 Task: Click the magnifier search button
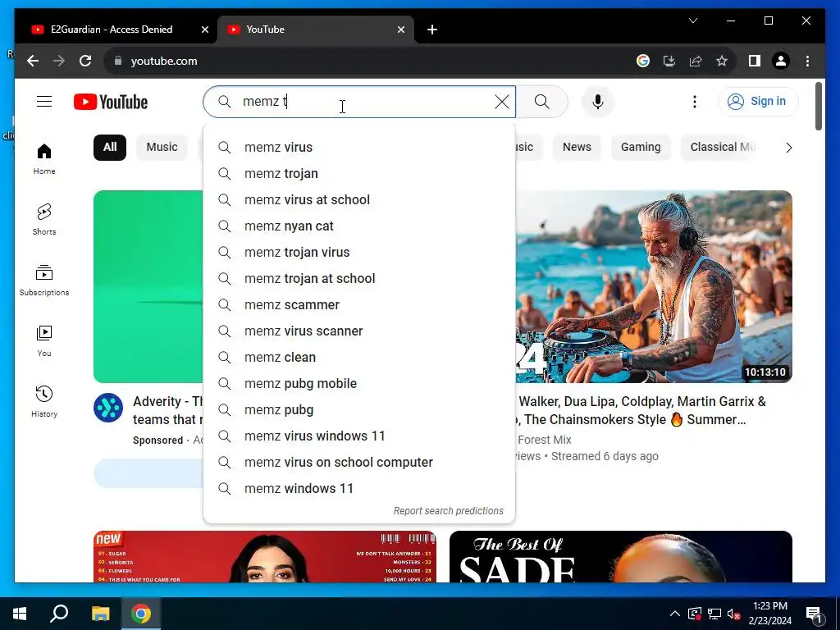[541, 101]
